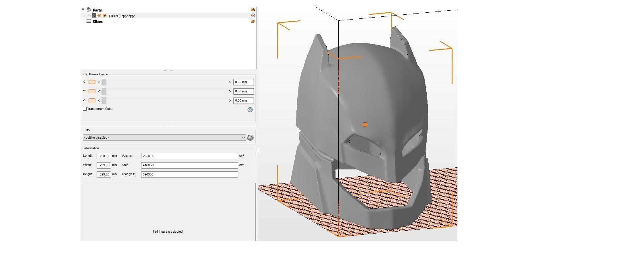Click '1 of 1 part is selected.' status

[x=168, y=232]
